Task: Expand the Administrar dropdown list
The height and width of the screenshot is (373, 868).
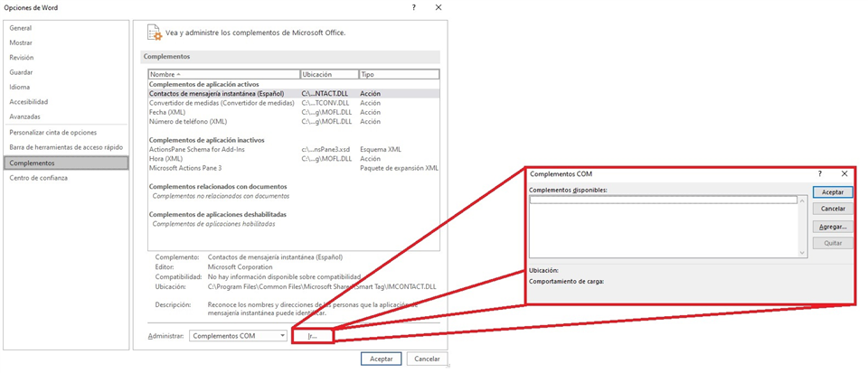Action: click(283, 336)
